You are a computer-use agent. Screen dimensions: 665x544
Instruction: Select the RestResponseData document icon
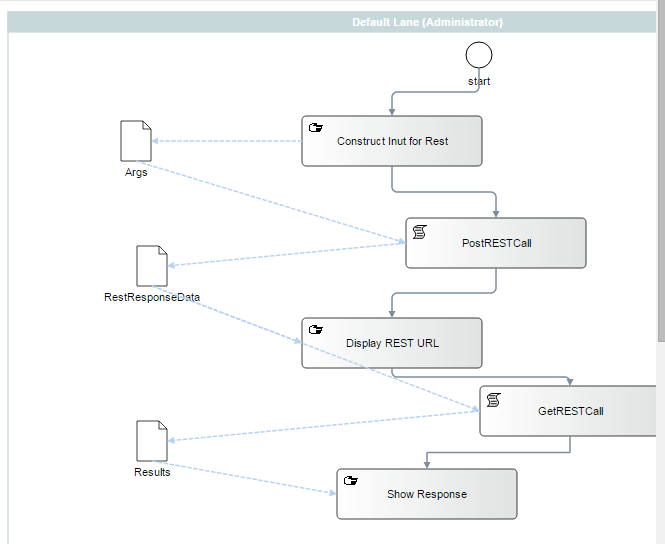click(152, 266)
